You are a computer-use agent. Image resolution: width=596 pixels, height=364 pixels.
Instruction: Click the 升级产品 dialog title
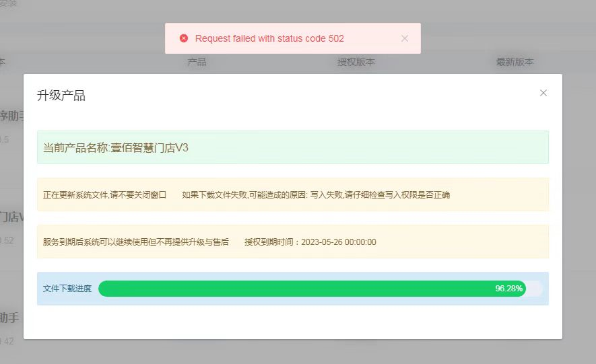[61, 96]
